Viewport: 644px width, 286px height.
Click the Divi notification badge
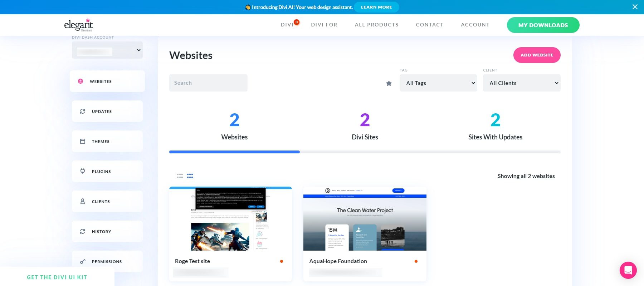pyautogui.click(x=297, y=22)
